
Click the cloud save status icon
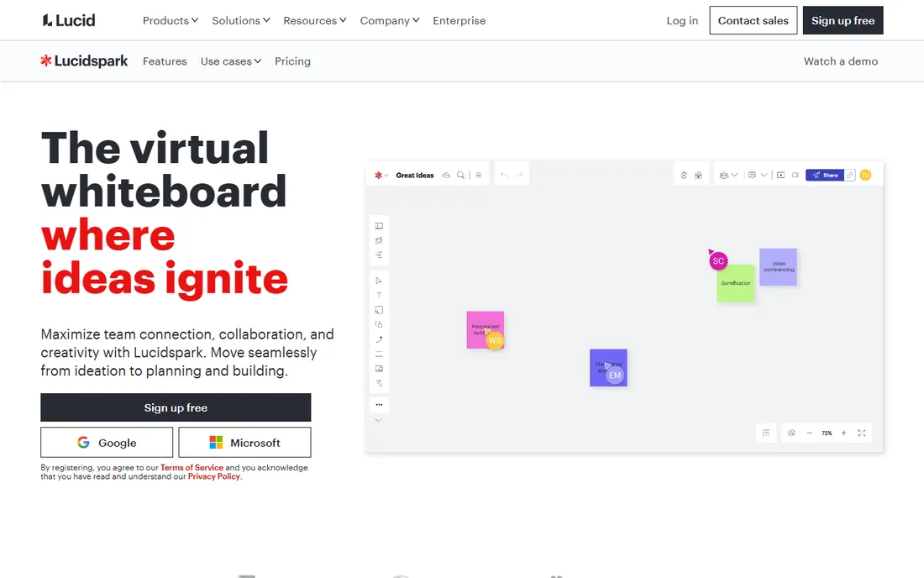click(x=446, y=175)
